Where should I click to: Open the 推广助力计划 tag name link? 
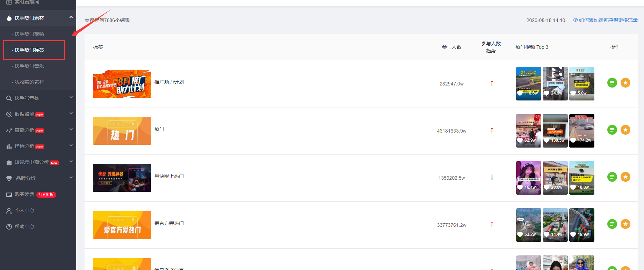click(x=169, y=82)
